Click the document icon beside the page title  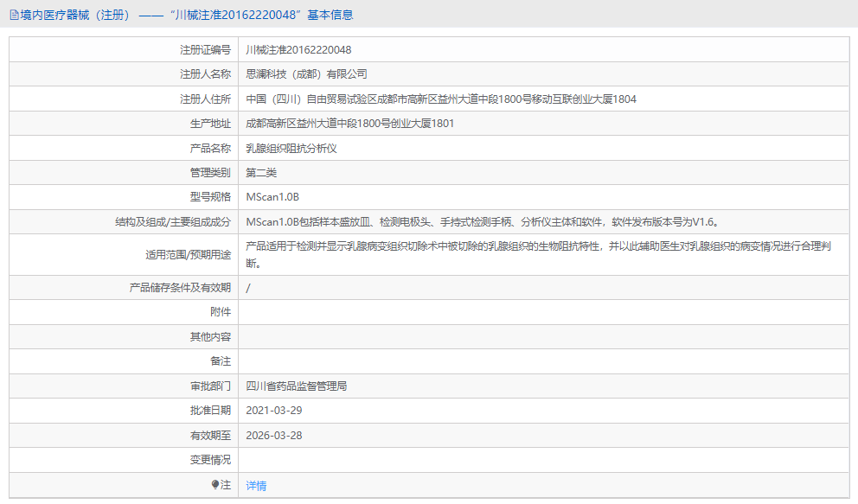click(x=14, y=15)
